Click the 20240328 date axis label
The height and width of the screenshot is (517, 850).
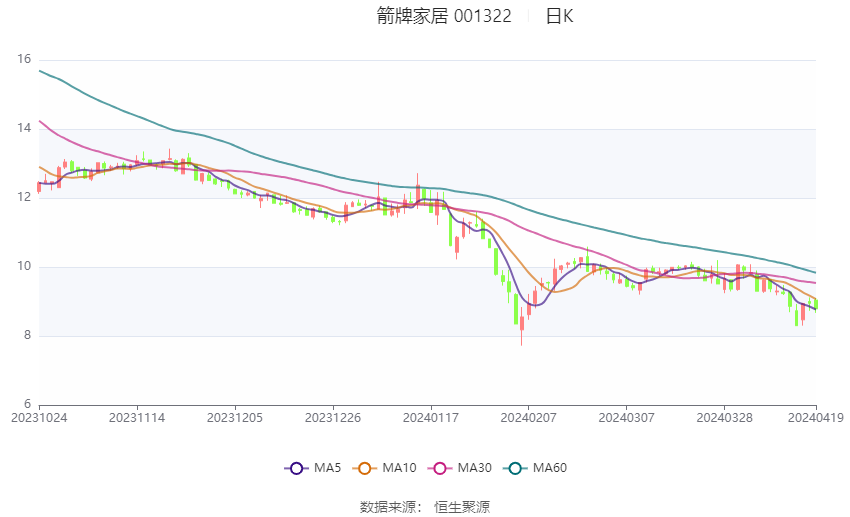click(723, 416)
